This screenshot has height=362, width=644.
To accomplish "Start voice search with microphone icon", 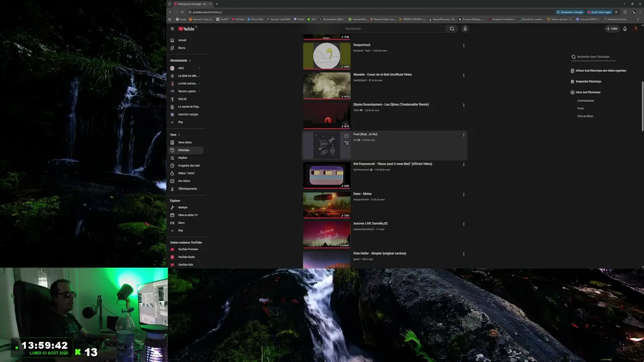I will [x=465, y=29].
